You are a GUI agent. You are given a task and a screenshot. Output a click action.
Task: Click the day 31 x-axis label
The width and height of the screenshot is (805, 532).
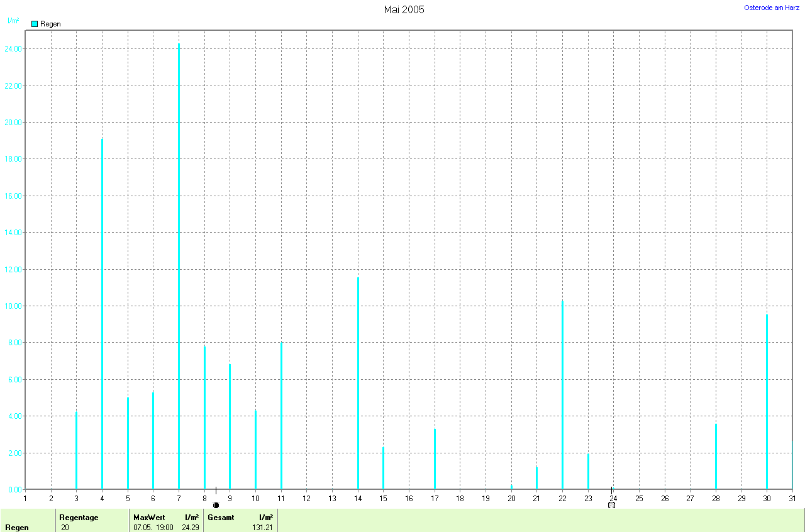pos(792,499)
